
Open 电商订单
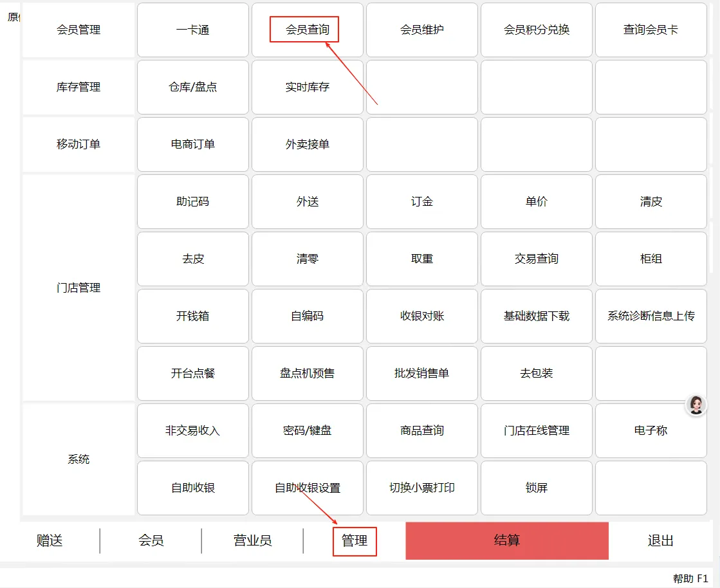(x=192, y=144)
